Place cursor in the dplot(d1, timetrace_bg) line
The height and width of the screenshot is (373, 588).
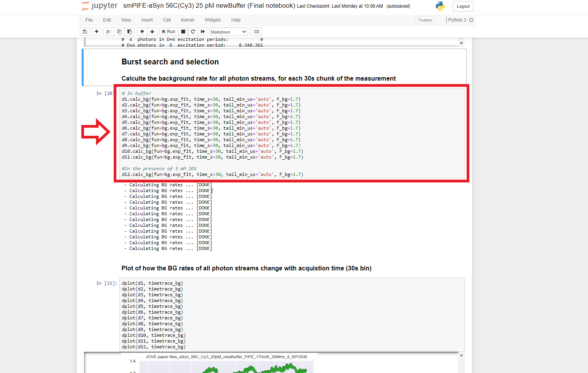point(152,283)
